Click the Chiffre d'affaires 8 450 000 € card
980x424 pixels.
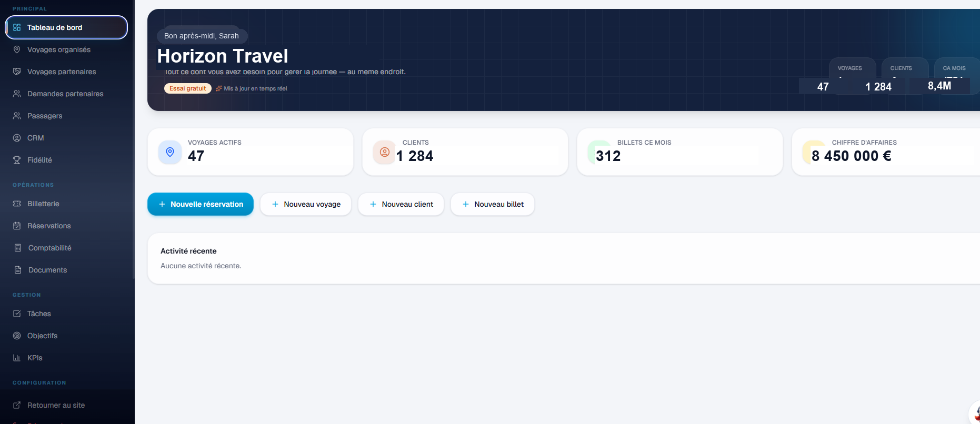[x=886, y=152]
